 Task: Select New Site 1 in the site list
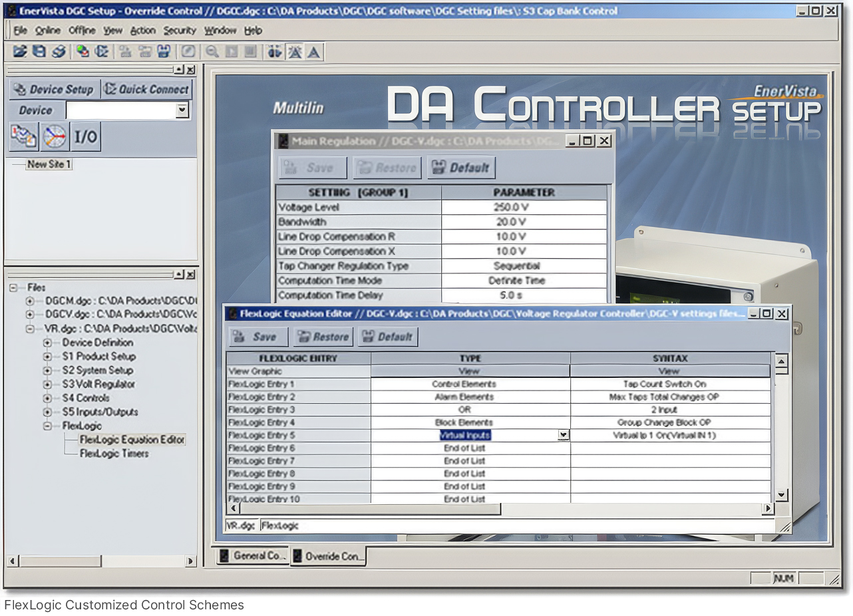pyautogui.click(x=49, y=164)
